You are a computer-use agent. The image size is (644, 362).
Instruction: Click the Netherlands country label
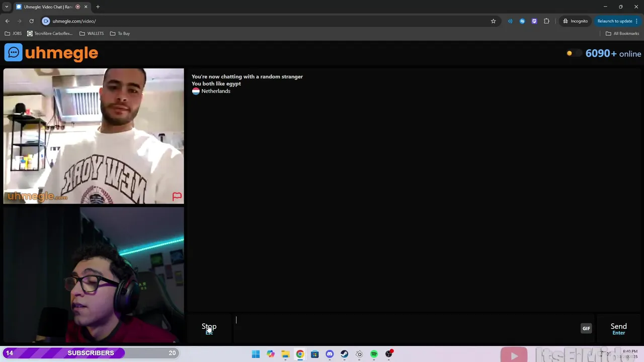(x=216, y=91)
